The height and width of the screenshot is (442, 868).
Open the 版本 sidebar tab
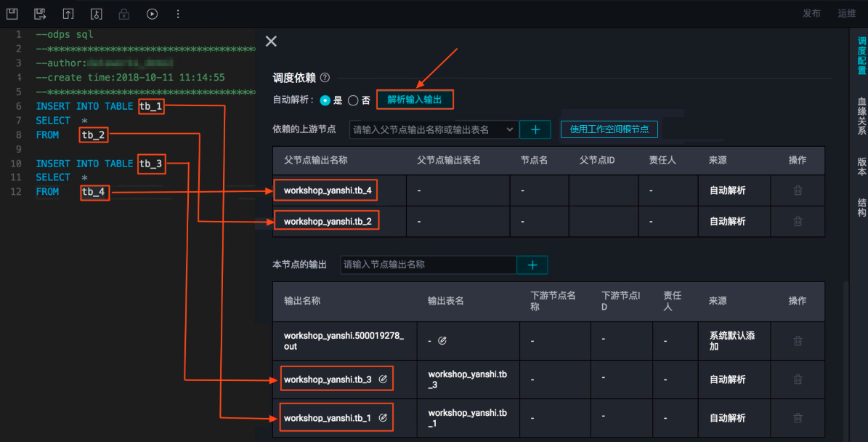point(861,166)
